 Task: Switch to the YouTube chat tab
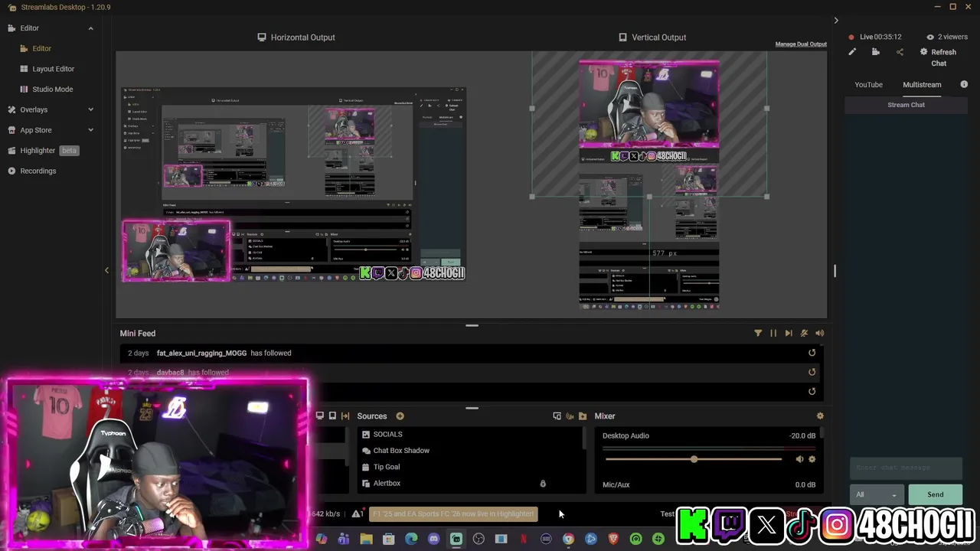(x=868, y=85)
